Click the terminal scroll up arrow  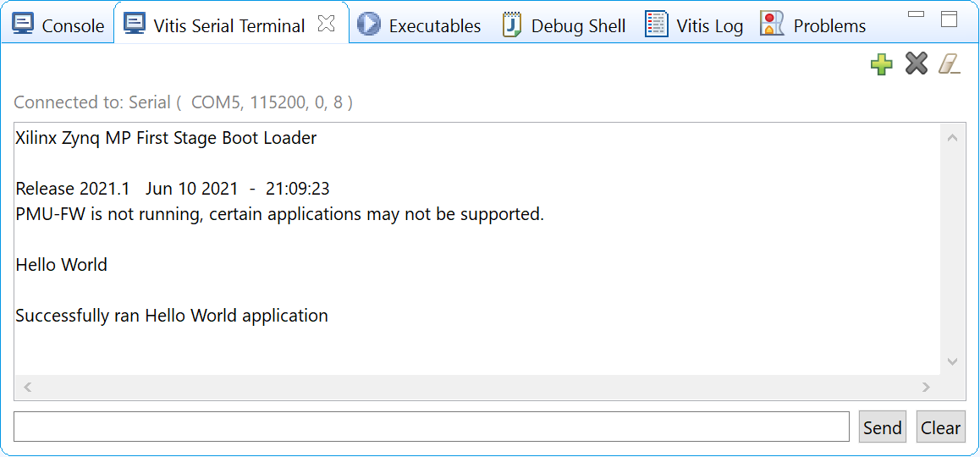(x=953, y=138)
